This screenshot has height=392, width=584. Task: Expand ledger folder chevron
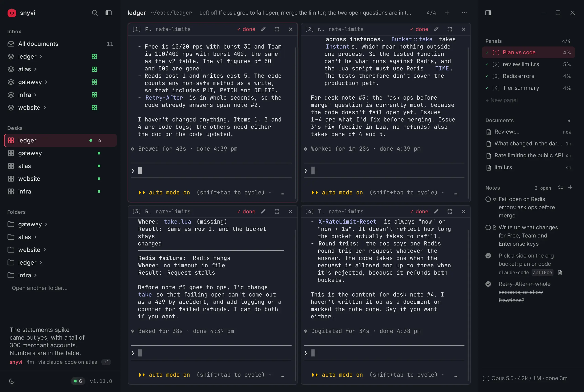(x=41, y=263)
